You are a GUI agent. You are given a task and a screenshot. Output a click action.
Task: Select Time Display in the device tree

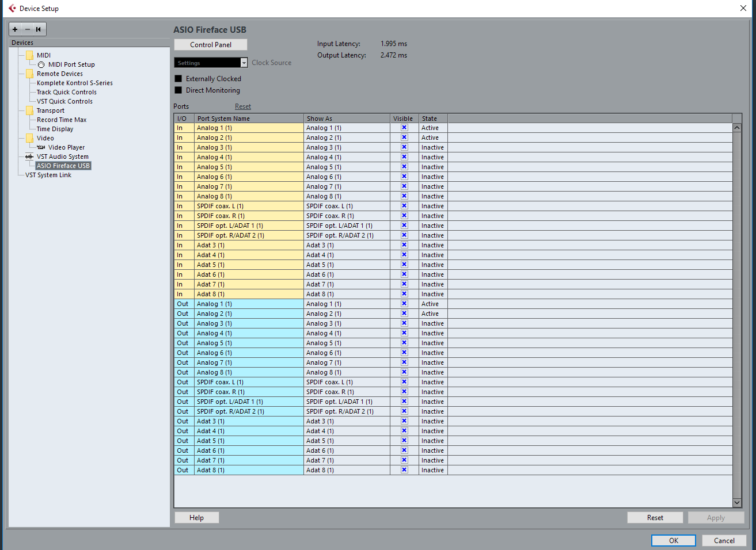[x=55, y=129]
